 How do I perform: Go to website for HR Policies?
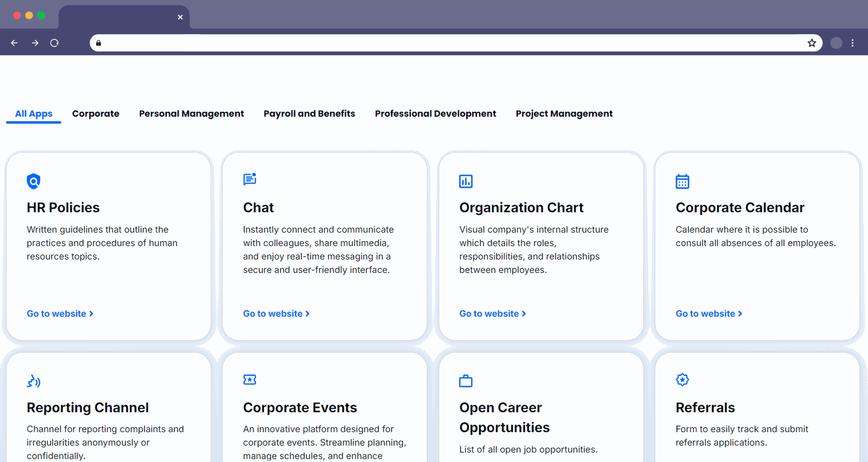60,314
